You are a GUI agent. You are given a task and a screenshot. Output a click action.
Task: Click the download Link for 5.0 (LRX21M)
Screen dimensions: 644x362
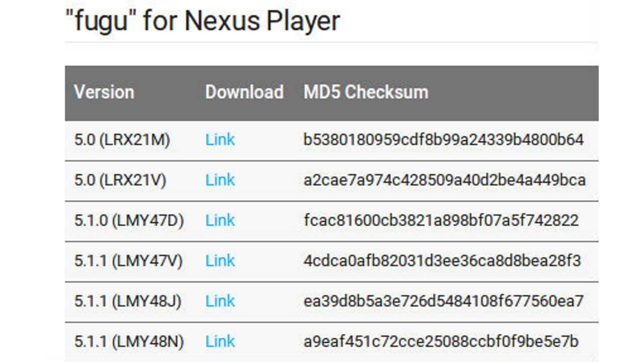[220, 139]
